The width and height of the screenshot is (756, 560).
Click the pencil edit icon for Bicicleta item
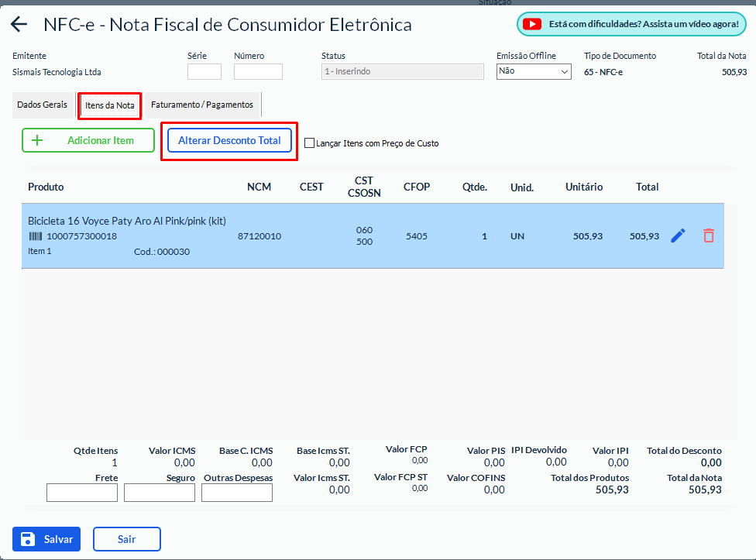(678, 235)
